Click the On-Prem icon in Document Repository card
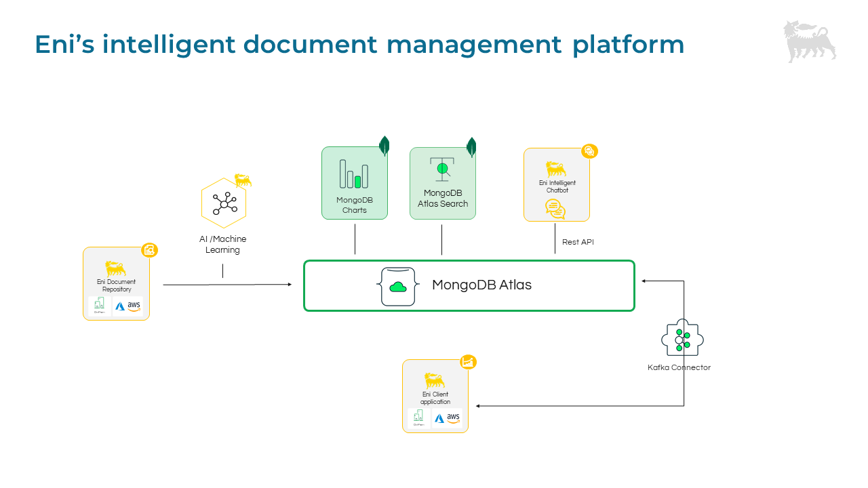Viewport: 868px width, 488px height. [x=99, y=306]
